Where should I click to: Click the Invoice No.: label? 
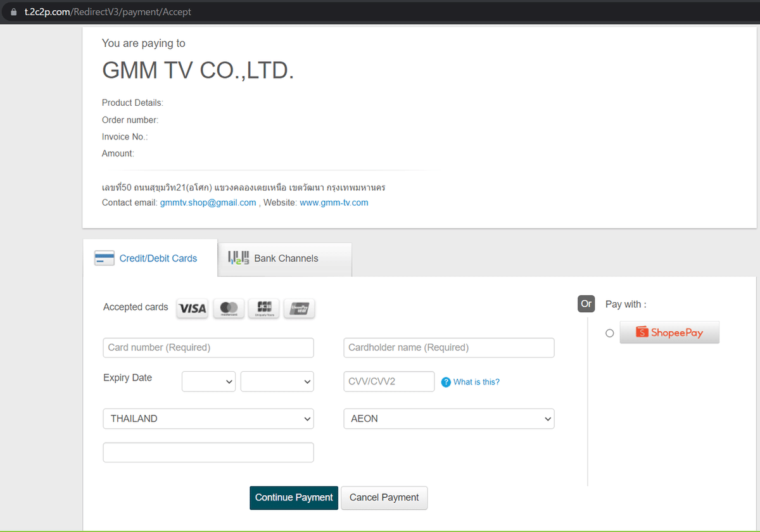coord(125,137)
